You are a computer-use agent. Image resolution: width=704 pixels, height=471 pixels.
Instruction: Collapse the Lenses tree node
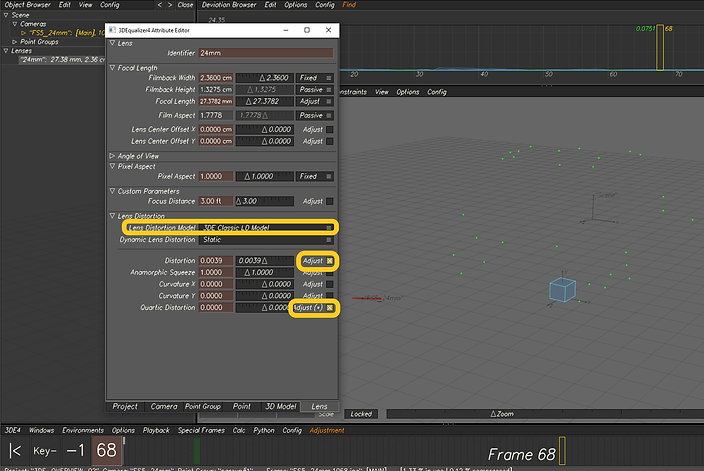click(6, 51)
